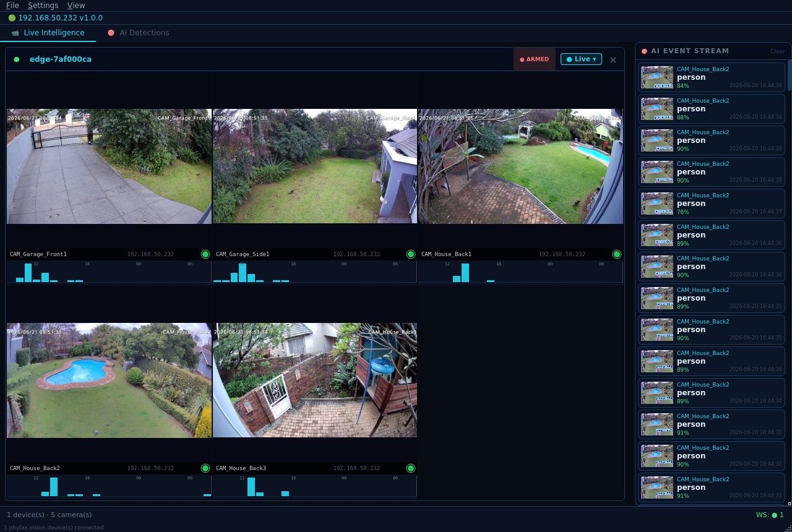Click CAM_House_Back3 green status indicator

(411, 468)
